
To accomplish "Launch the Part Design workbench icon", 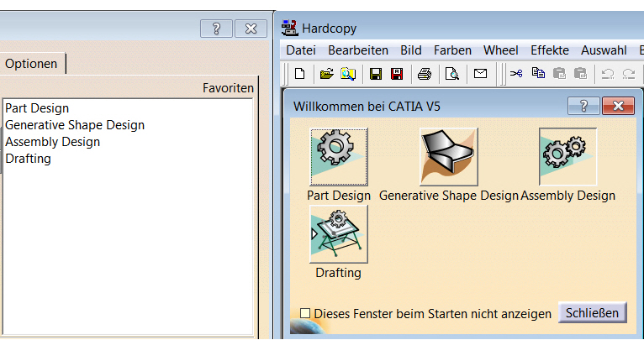I will tap(339, 157).
